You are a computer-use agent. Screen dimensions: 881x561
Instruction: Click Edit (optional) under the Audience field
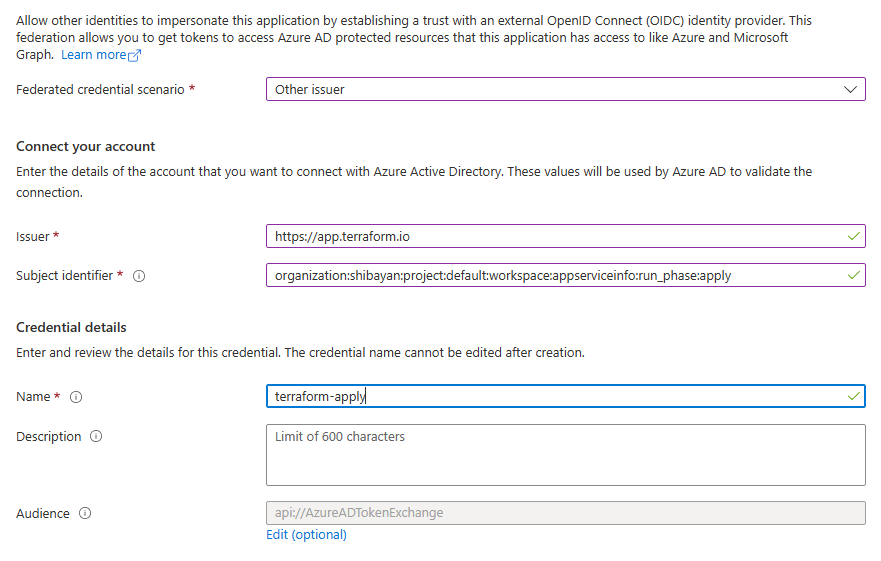pos(306,535)
